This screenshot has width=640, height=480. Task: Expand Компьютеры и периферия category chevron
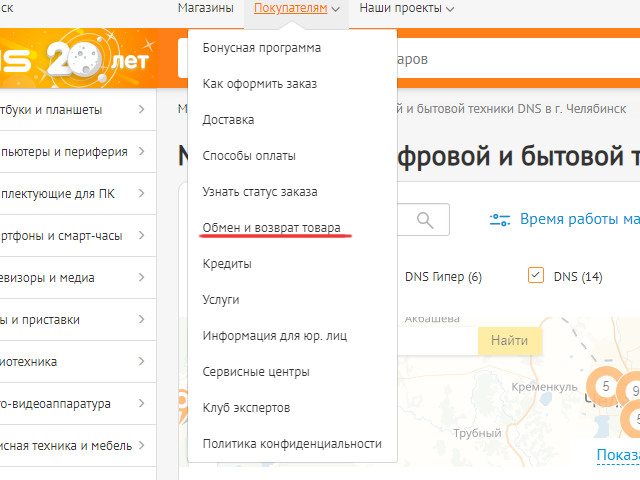click(141, 151)
